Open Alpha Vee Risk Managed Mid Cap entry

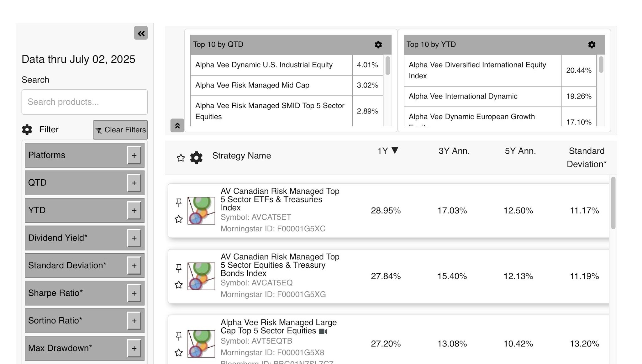tap(252, 85)
